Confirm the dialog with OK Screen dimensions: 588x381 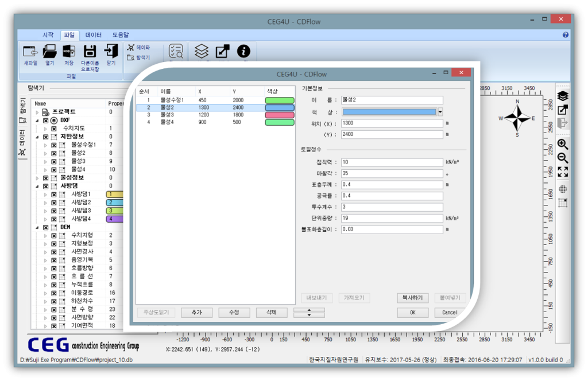coord(412,313)
